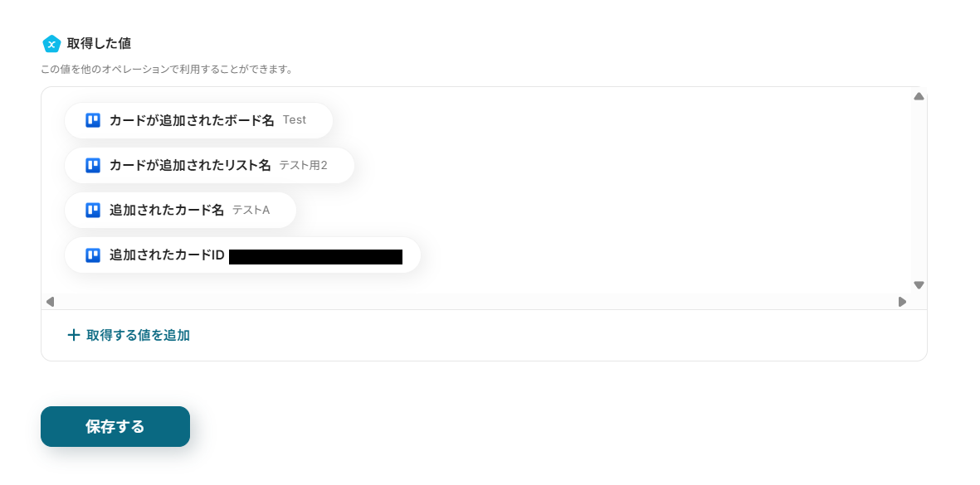Select the カードが追加されたリスト名 label

[190, 165]
